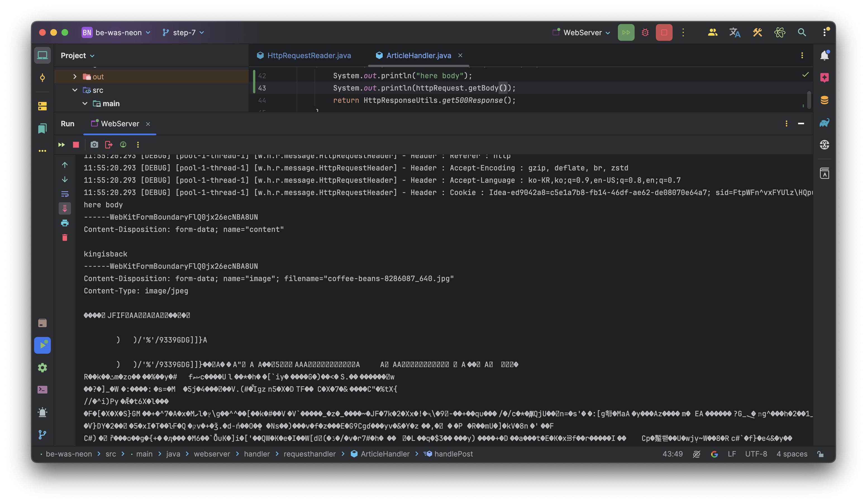Click the Debug WebServer bug icon

pyautogui.click(x=645, y=32)
